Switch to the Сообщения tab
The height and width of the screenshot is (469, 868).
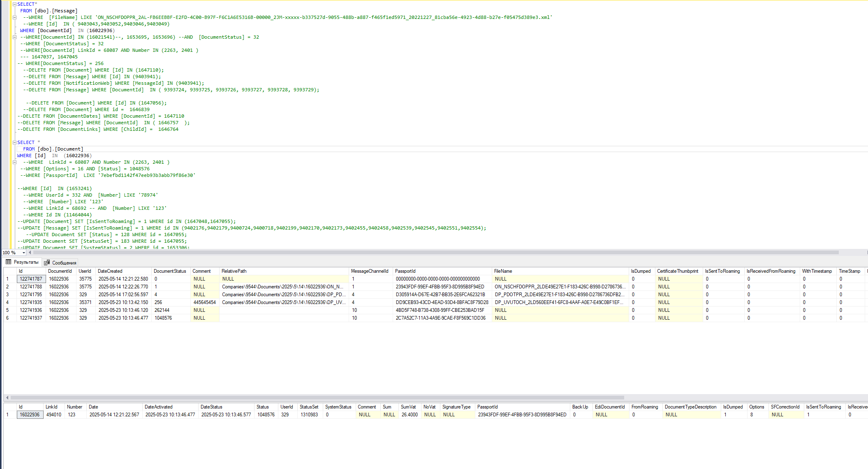[60, 262]
